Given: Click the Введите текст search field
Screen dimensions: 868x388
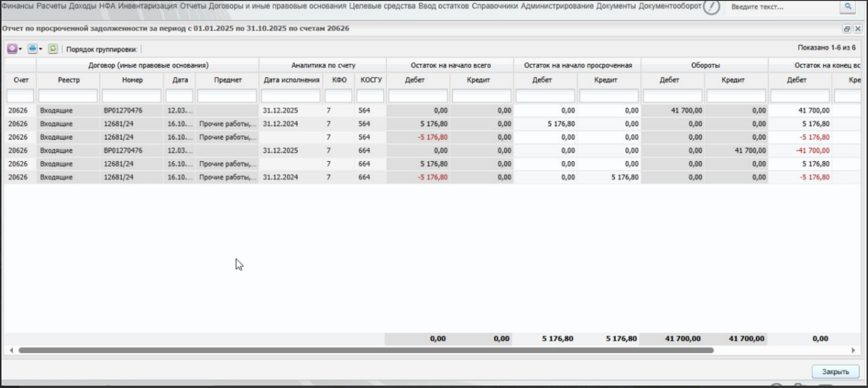Looking at the screenshot, I should (782, 7).
